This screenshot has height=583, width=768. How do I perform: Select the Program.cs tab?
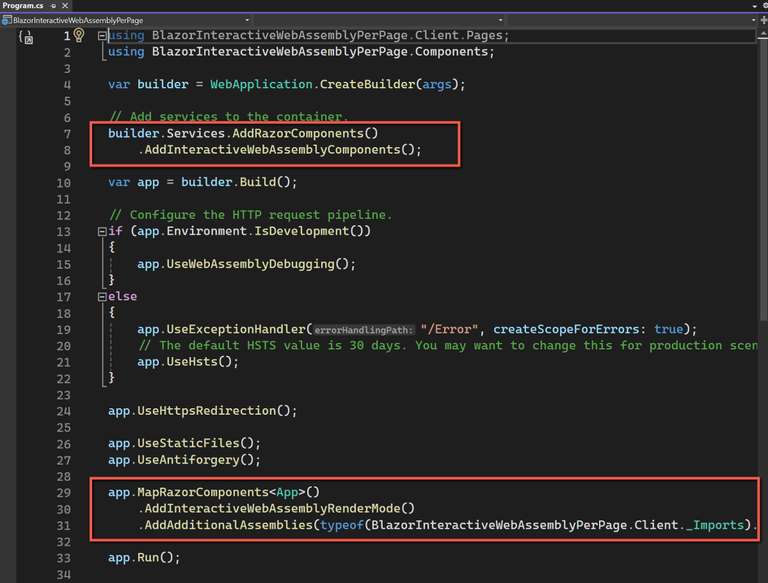click(x=22, y=6)
